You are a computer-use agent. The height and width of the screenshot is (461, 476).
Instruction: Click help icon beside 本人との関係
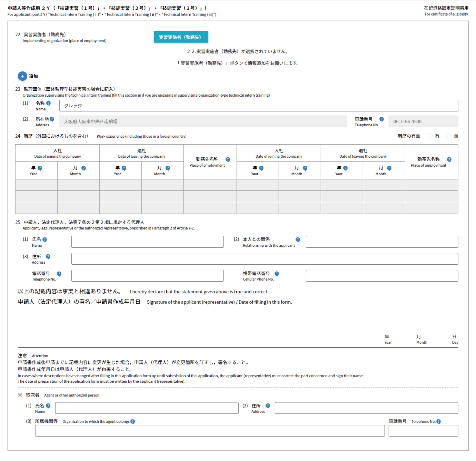[298, 239]
